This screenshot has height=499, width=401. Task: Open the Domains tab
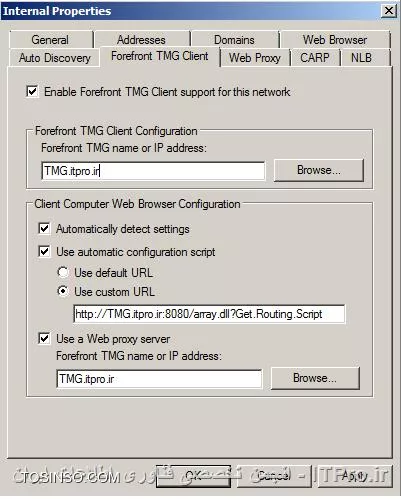234,40
